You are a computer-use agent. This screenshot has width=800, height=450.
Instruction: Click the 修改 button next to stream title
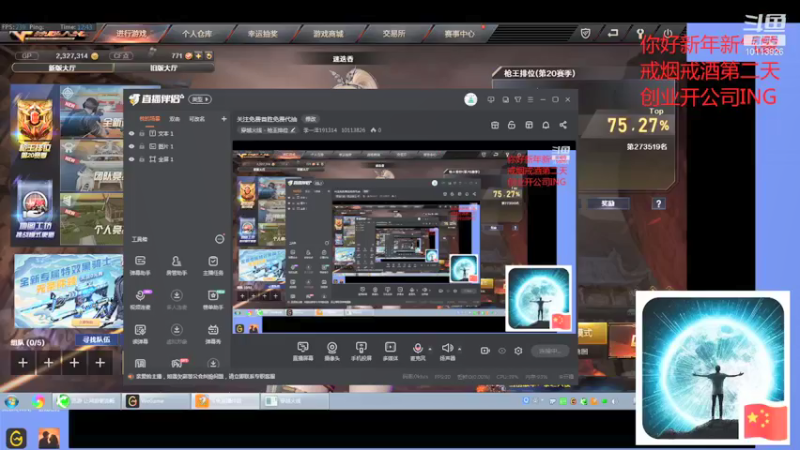[311, 119]
